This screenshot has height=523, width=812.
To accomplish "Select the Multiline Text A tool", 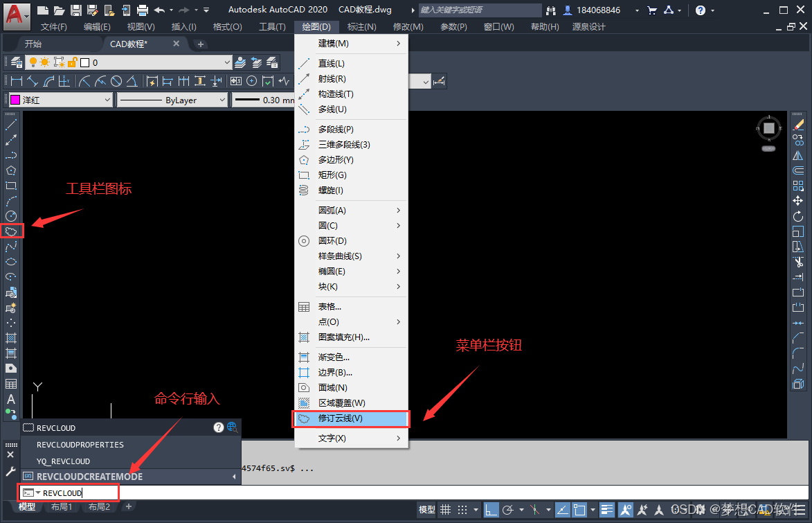I will pyautogui.click(x=11, y=399).
